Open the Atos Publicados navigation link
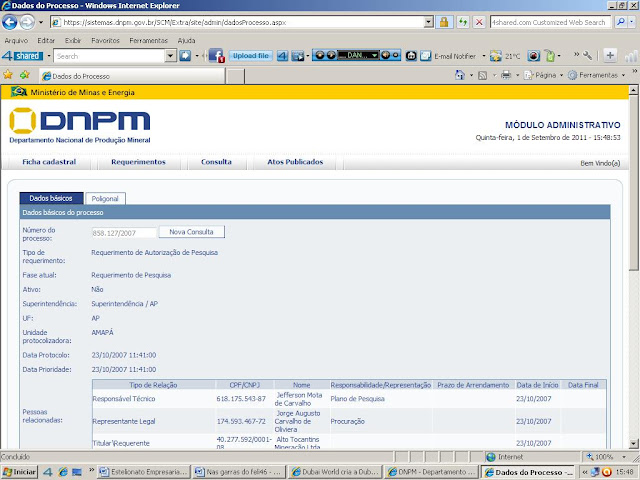 coord(295,162)
